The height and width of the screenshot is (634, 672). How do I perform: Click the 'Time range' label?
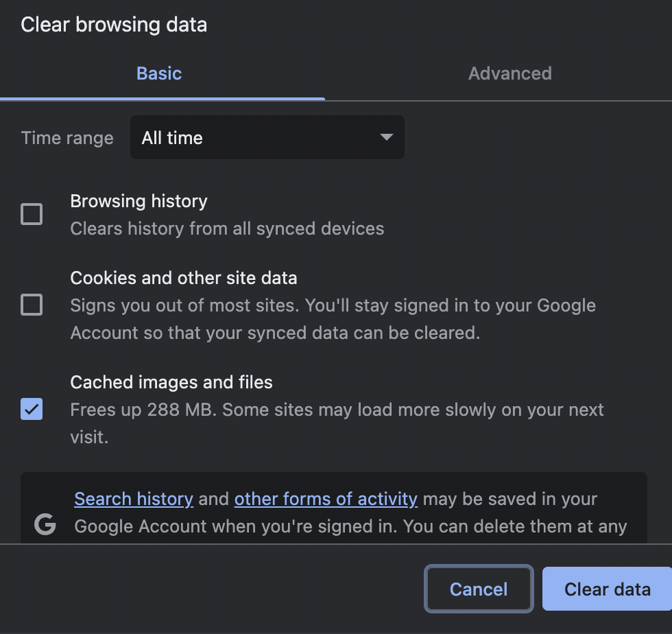pyautogui.click(x=67, y=137)
